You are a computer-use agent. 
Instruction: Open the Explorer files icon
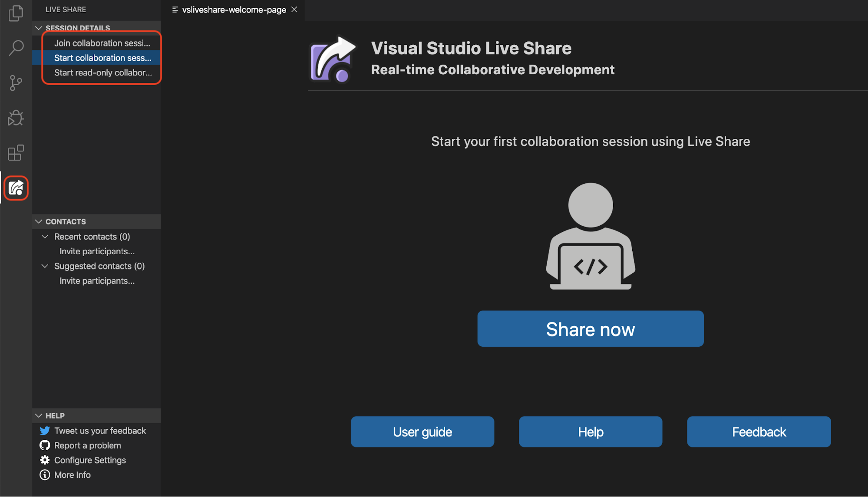pos(16,13)
